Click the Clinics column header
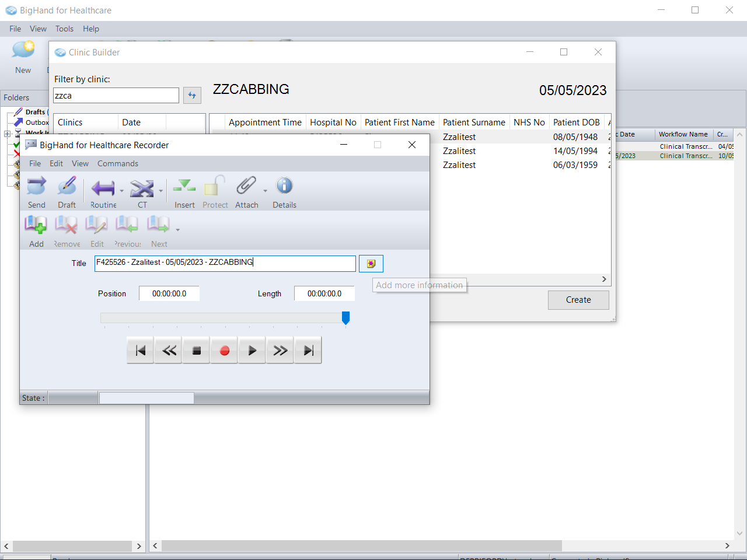The image size is (747, 560). (86, 122)
